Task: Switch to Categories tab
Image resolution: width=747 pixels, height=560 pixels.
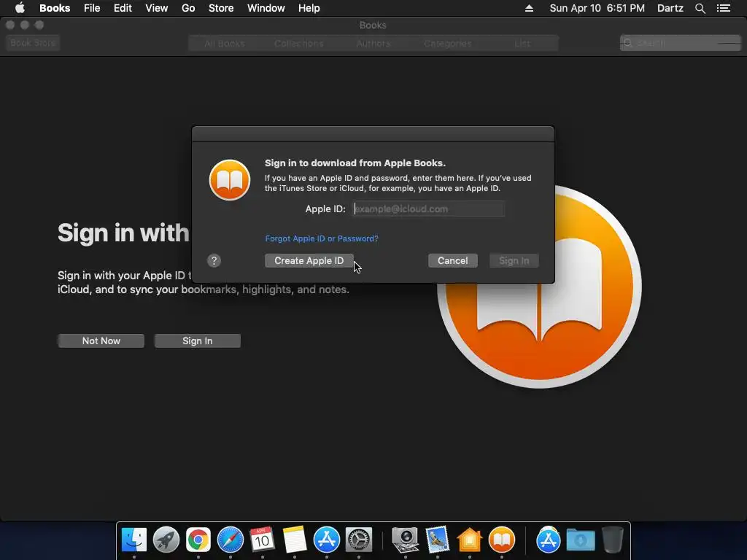Action: (447, 43)
